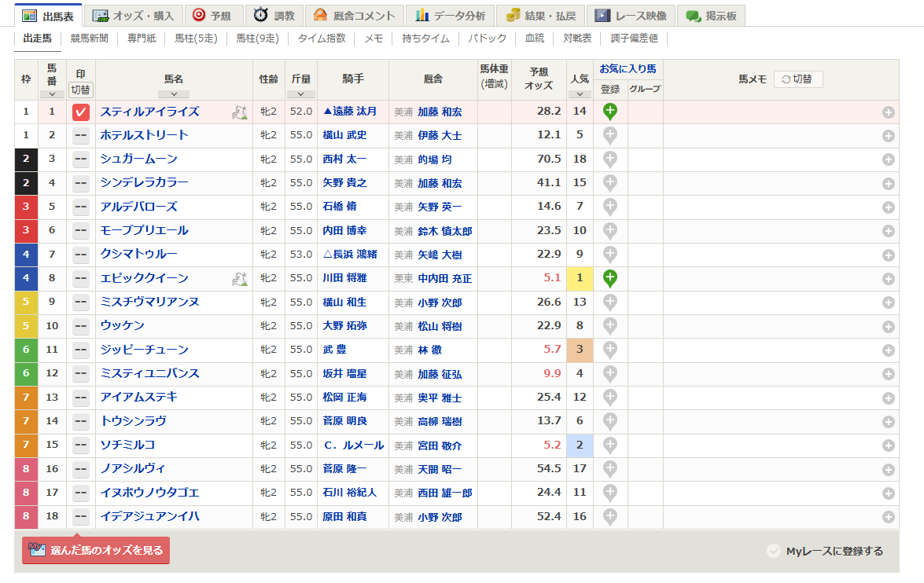Image resolution: width=924 pixels, height=583 pixels.
Task: Open the 厩舎コメント tab
Action: 354,16
